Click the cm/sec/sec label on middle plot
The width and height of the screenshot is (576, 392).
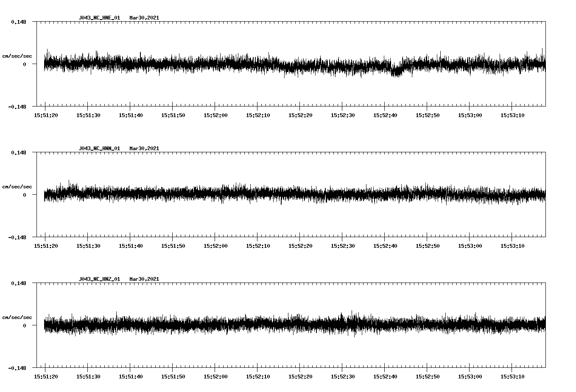pos(17,186)
